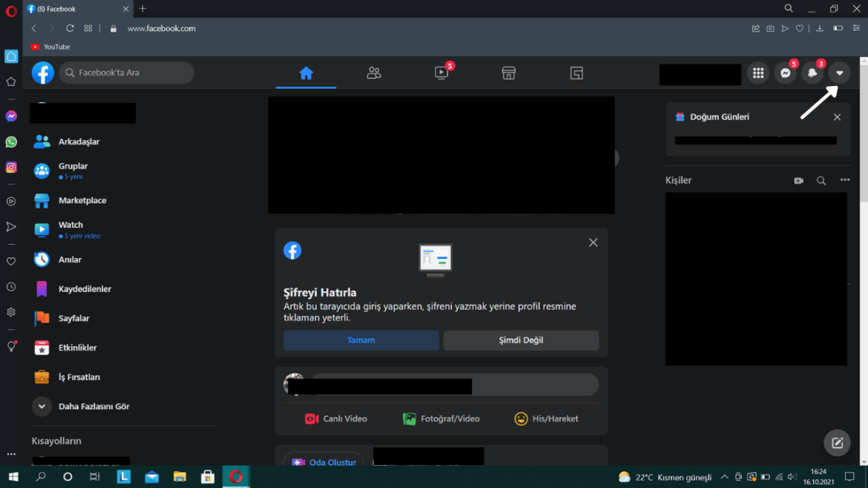Switch to the Watch video tab
The image size is (868, 488).
(441, 73)
